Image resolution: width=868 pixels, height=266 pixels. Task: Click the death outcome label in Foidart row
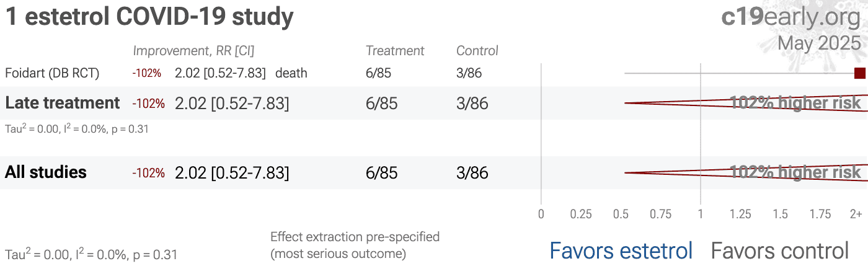[x=291, y=73]
